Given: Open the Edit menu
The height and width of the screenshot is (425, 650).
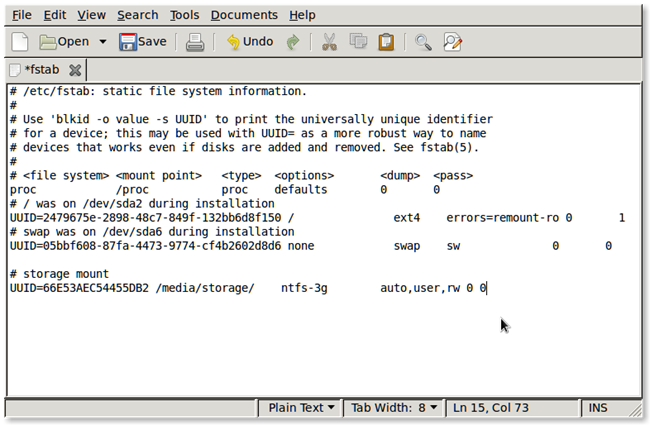Looking at the screenshot, I should 55,15.
